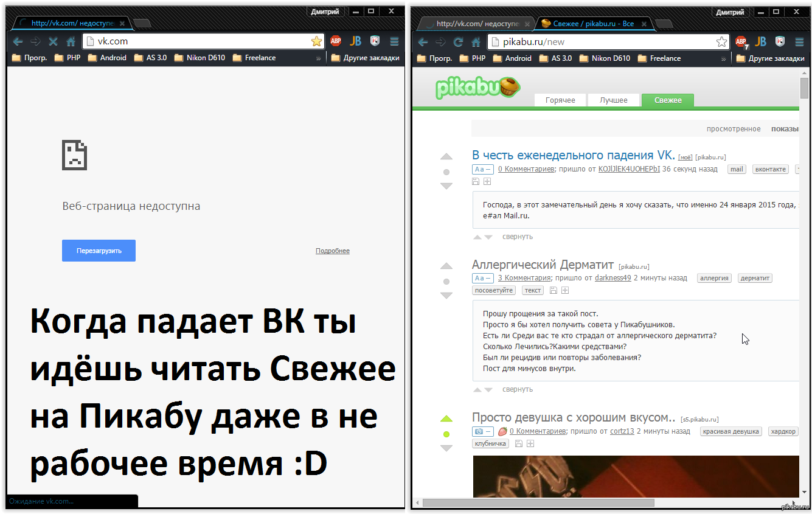Open the 'AS 3.0' bookmarks folder in the vk.com window
Viewport: 812px width, 514px height.
tap(150, 58)
